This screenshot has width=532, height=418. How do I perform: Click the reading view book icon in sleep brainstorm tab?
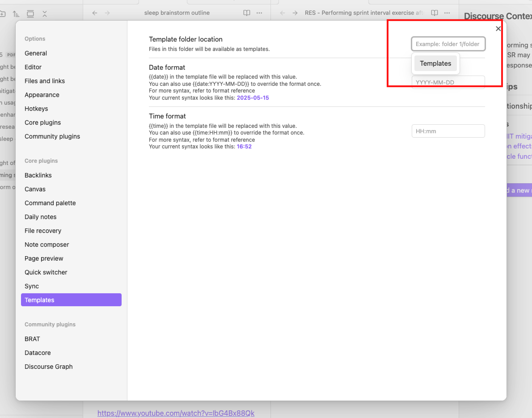[x=246, y=13]
